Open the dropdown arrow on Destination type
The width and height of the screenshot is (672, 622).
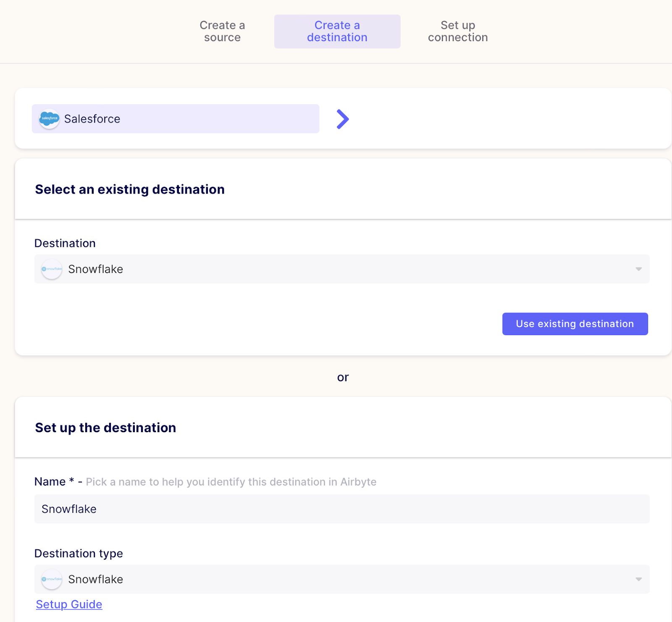pyautogui.click(x=638, y=579)
